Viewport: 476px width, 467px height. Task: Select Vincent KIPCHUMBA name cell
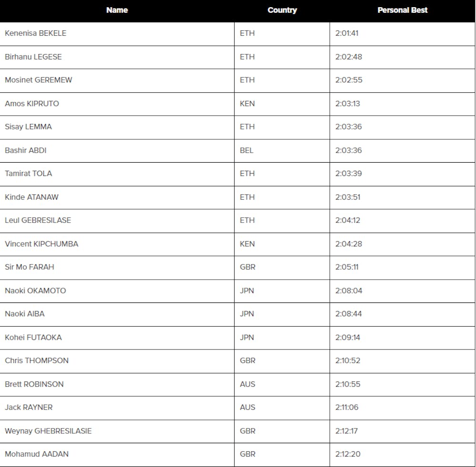(41, 244)
